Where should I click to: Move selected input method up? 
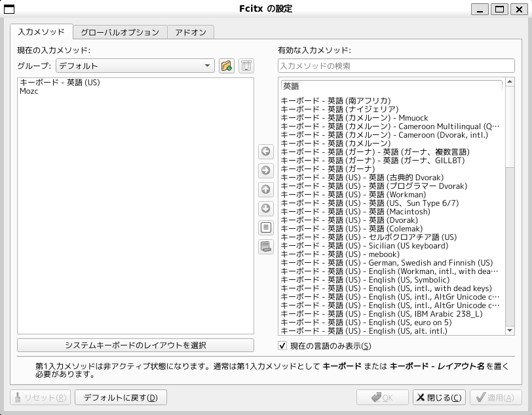(266, 189)
